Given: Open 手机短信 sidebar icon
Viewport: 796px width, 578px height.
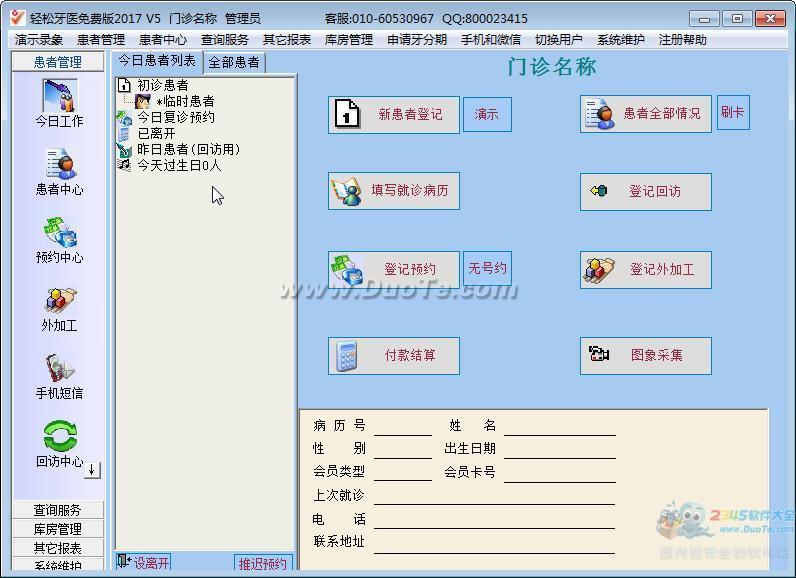Looking at the screenshot, I should (59, 376).
